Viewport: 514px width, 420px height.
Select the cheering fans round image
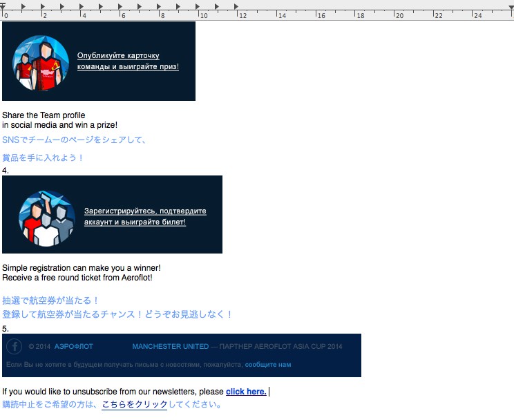[47, 218]
